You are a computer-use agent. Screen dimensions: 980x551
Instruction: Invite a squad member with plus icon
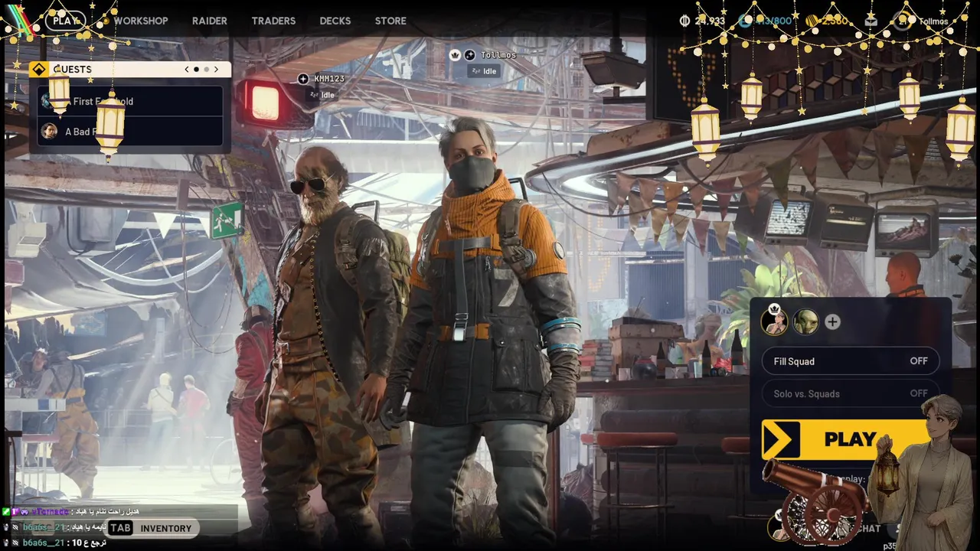tap(832, 322)
